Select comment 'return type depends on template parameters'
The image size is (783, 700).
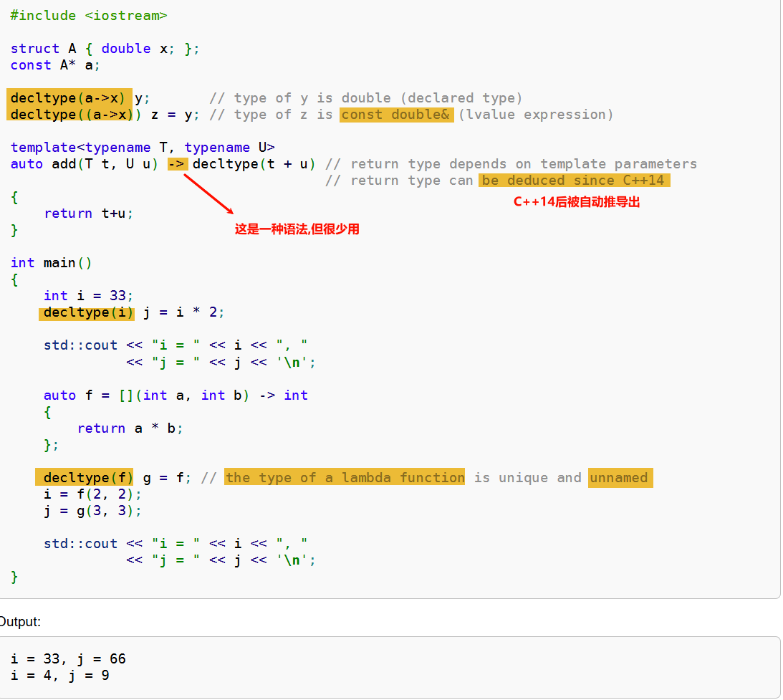point(524,164)
